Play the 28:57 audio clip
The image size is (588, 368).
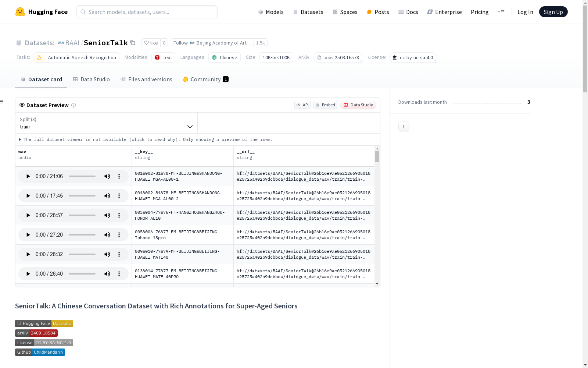[28, 215]
